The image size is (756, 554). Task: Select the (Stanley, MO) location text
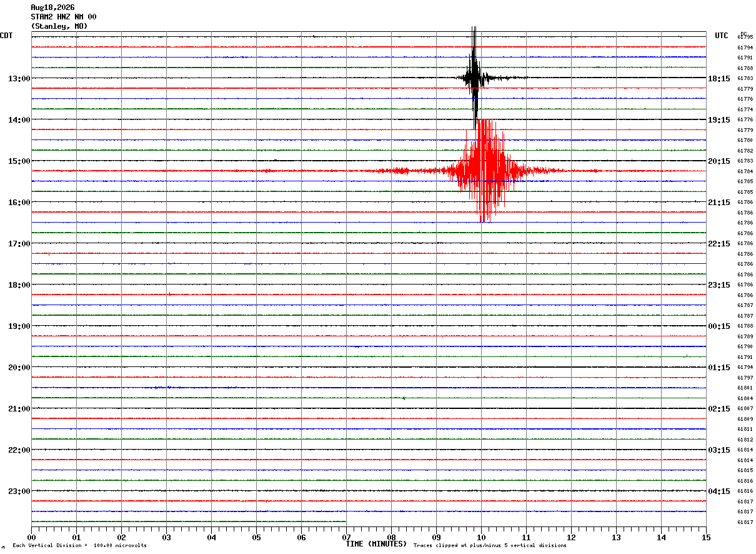(x=59, y=26)
